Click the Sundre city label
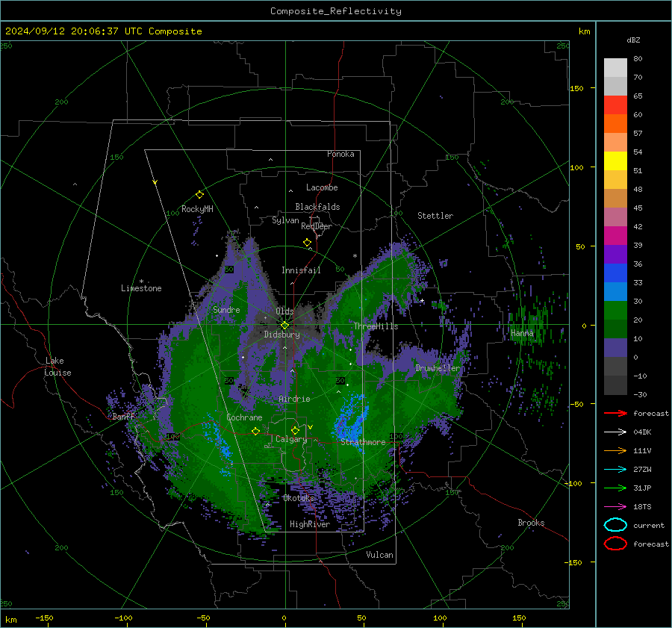Image resolution: width=672 pixels, height=628 pixels. [226, 309]
